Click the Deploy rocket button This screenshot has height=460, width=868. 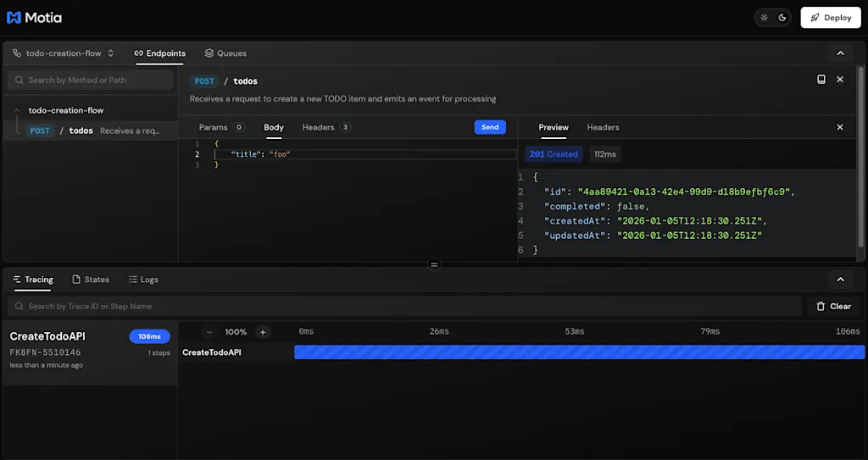click(831, 18)
